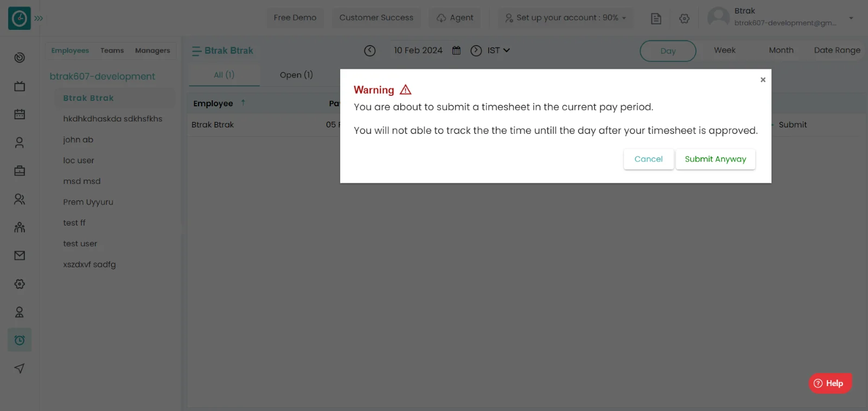Open the briefcase projects icon in sidebar
The height and width of the screenshot is (411, 868).
[x=20, y=171]
